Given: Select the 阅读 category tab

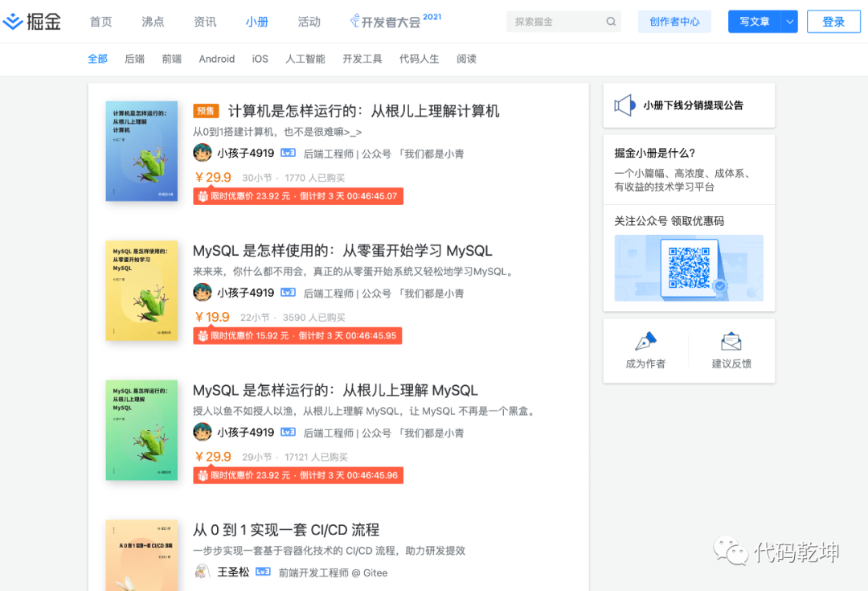Looking at the screenshot, I should tap(466, 59).
